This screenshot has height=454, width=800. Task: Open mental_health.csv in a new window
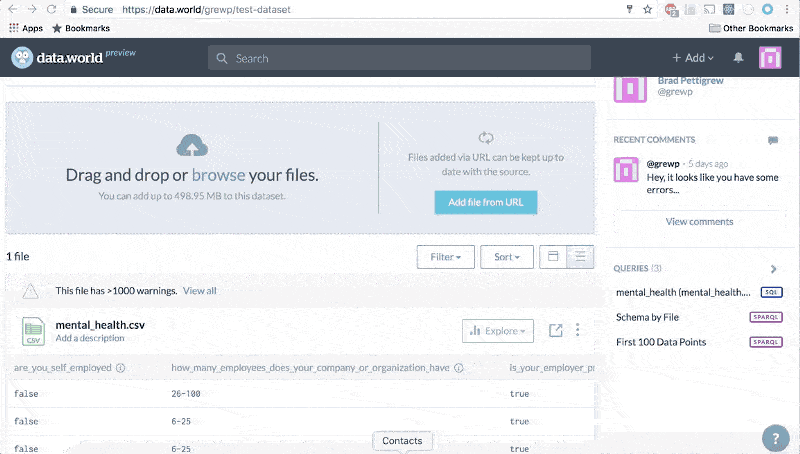click(556, 331)
